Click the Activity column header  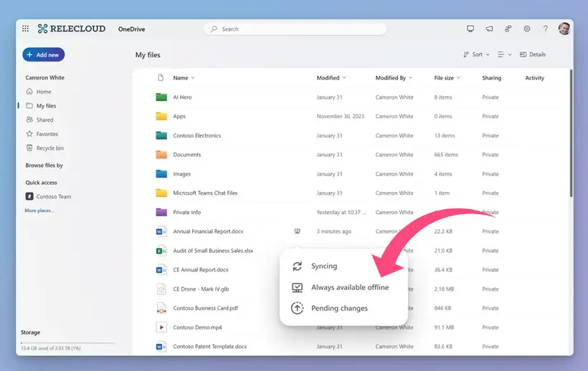pyautogui.click(x=534, y=77)
